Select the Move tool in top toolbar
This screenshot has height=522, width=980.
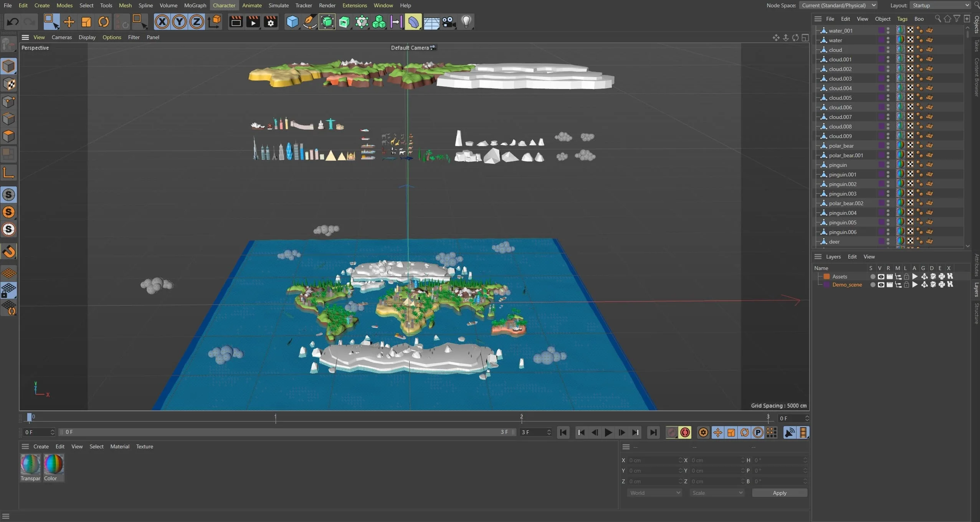(x=69, y=22)
